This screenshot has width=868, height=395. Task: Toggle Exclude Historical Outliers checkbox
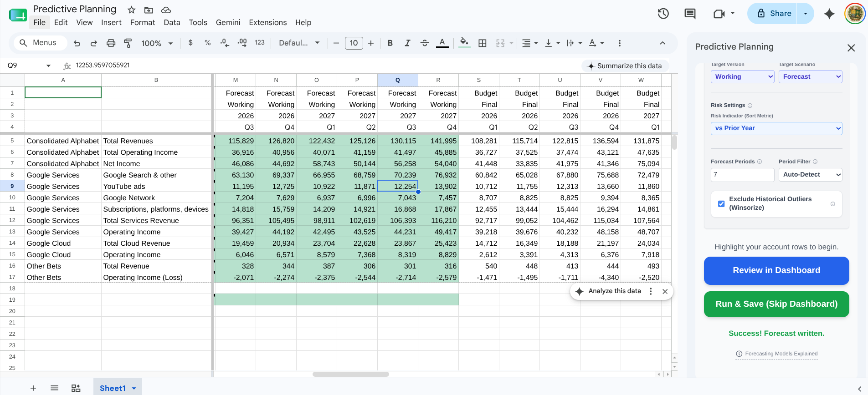(721, 203)
